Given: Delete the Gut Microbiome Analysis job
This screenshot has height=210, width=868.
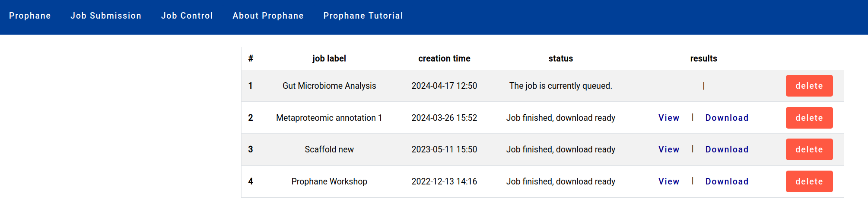Looking at the screenshot, I should tap(809, 86).
